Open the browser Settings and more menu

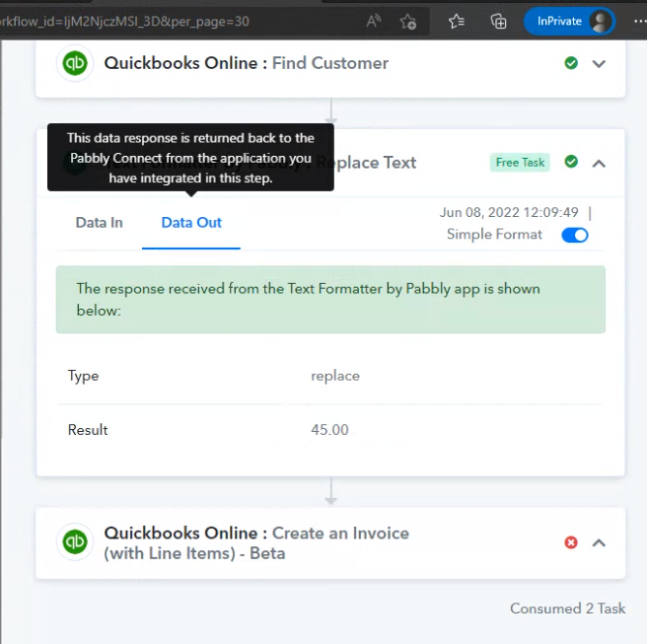pos(640,21)
